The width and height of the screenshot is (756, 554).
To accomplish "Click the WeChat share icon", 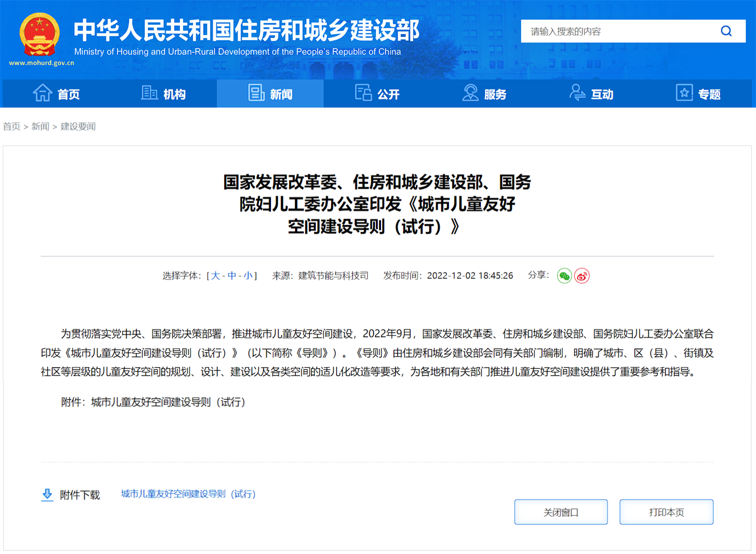I will click(x=565, y=275).
